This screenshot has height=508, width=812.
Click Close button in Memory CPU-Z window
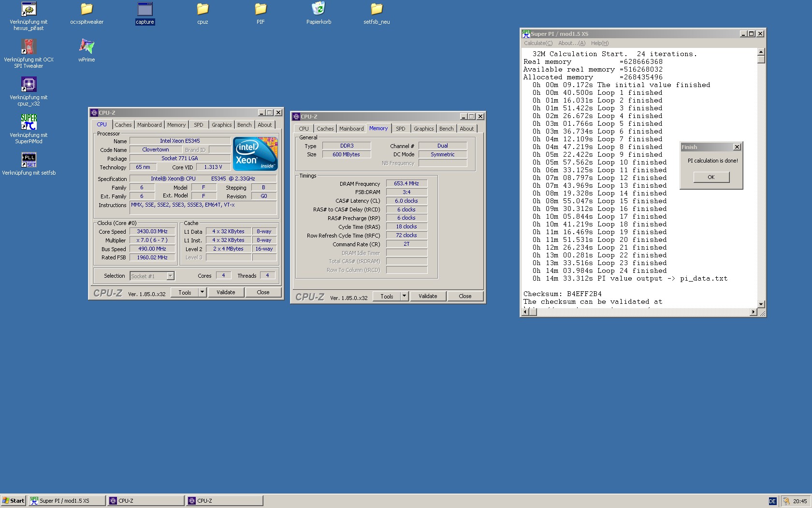pos(465,296)
